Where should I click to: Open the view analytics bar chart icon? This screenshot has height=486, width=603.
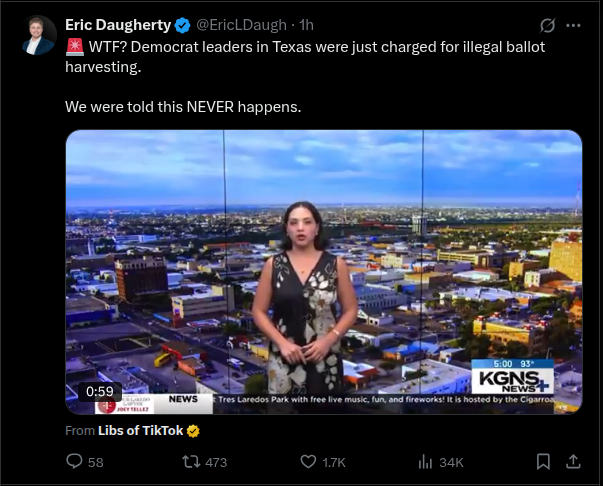coord(425,461)
